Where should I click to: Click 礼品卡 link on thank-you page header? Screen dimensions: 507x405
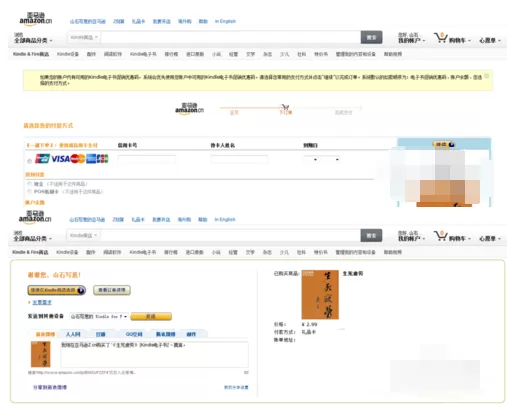138,220
